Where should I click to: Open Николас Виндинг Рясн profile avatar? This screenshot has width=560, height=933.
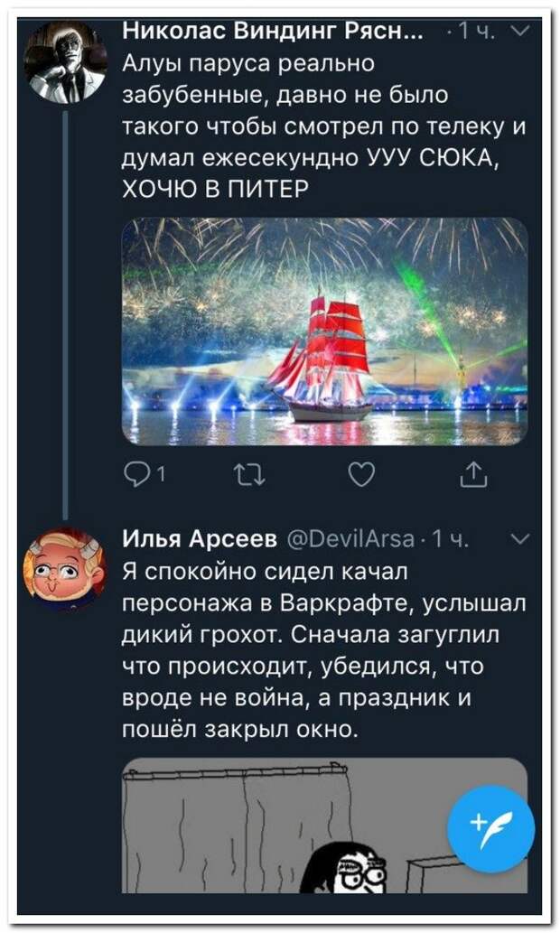[x=65, y=62]
